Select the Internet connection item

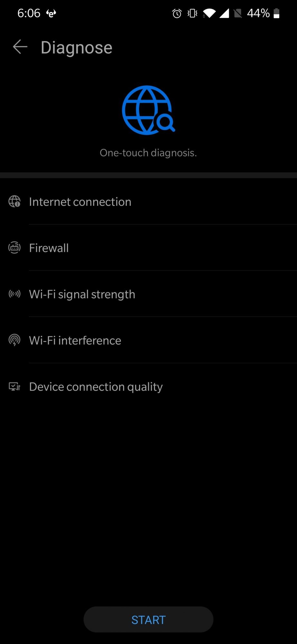coord(80,202)
